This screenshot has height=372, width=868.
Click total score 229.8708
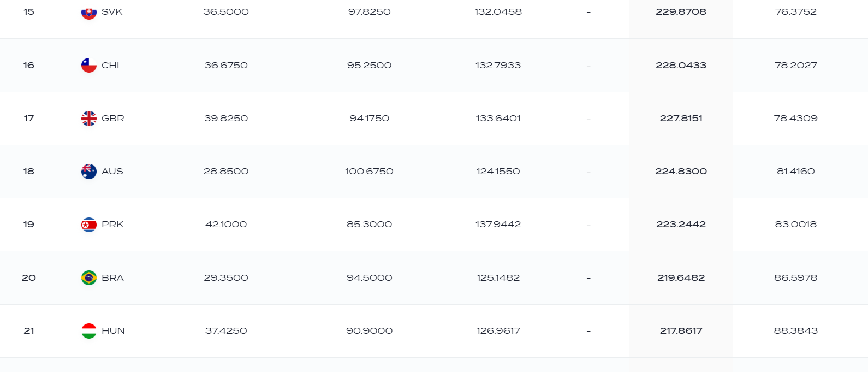pos(681,11)
